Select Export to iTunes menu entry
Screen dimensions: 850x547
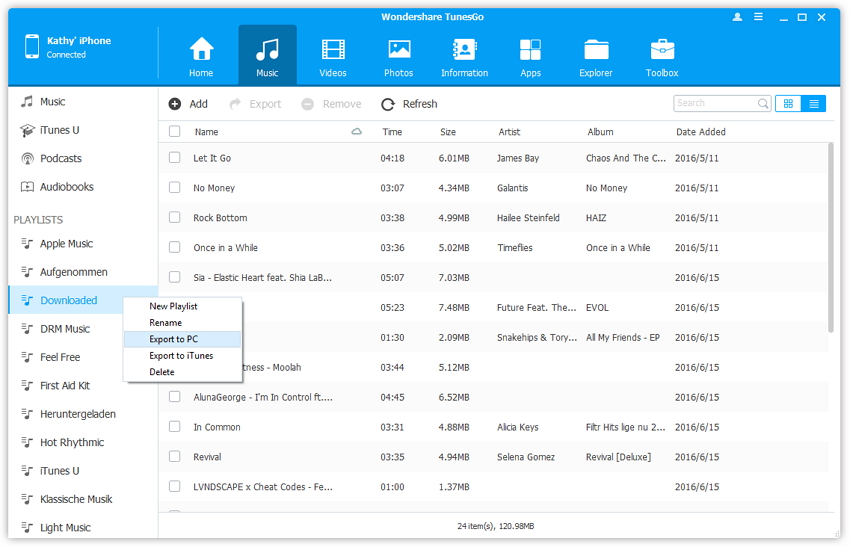point(181,355)
